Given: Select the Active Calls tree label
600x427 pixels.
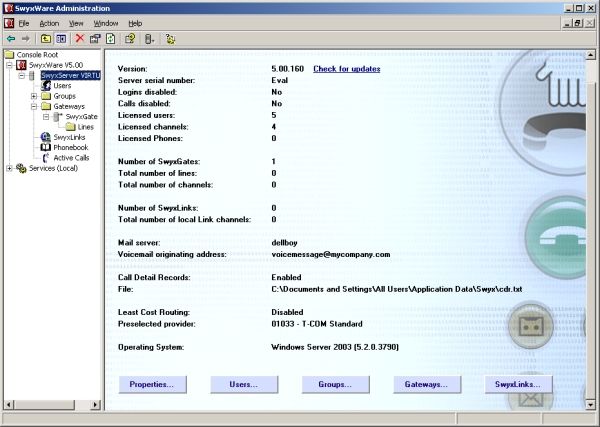Looking at the screenshot, I should coord(71,158).
